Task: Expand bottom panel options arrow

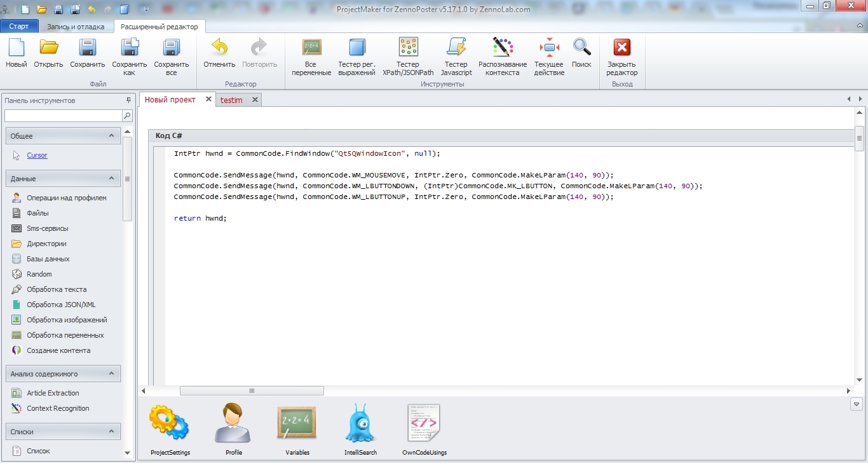Action: [x=857, y=404]
